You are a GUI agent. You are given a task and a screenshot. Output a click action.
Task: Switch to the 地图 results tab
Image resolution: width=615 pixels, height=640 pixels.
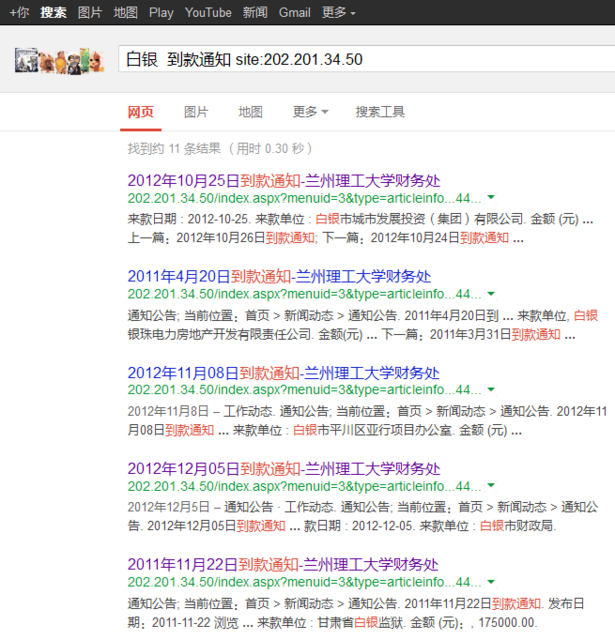tap(250, 112)
